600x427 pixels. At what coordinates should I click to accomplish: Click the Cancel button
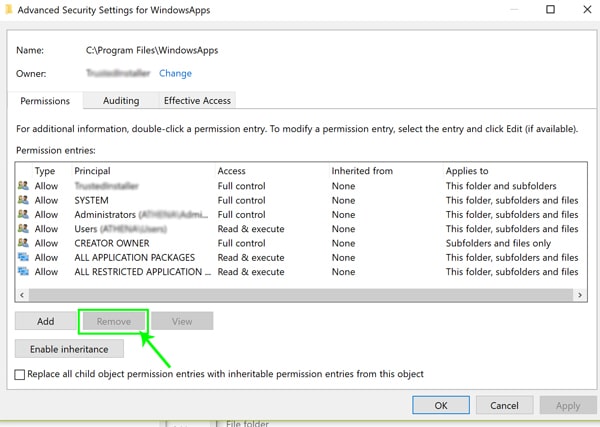[x=504, y=405]
